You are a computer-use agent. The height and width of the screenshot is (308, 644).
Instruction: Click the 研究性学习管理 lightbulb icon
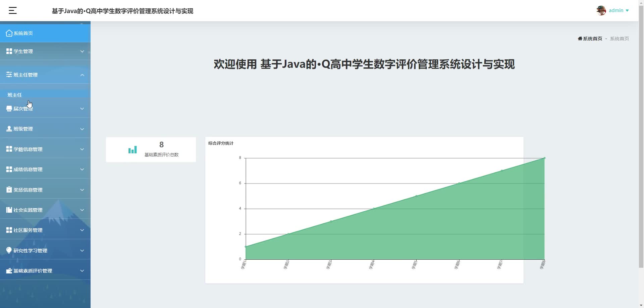pos(9,250)
